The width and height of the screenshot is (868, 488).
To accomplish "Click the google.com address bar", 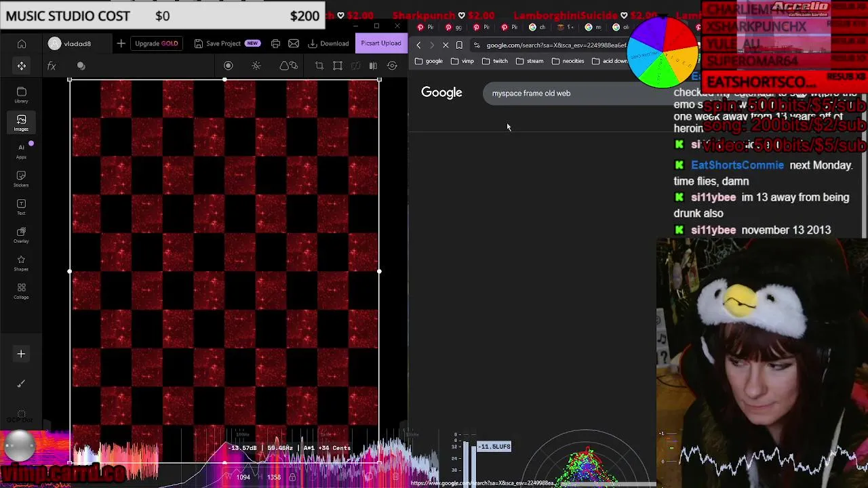I will [x=556, y=45].
